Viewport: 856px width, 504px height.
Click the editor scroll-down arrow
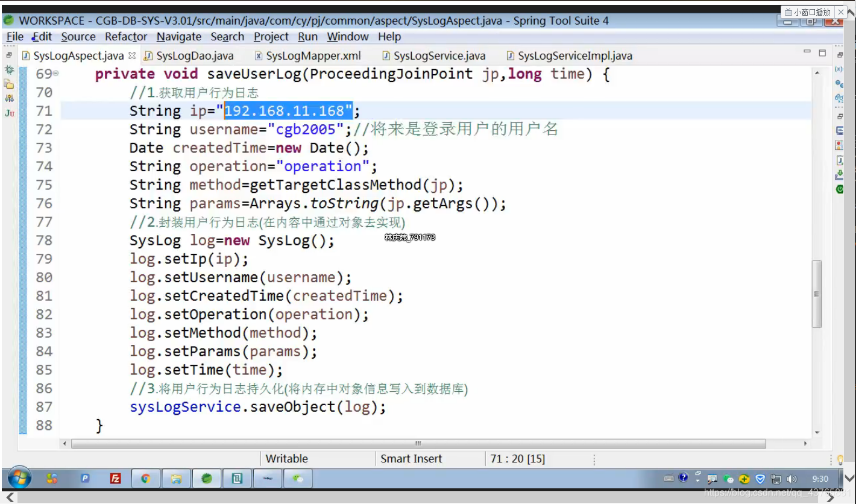coord(817,433)
